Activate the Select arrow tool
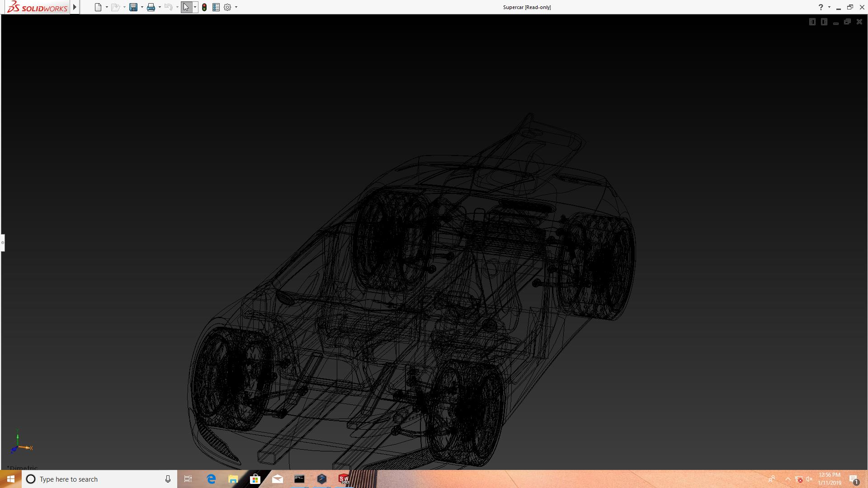The width and height of the screenshot is (868, 488). coord(186,7)
